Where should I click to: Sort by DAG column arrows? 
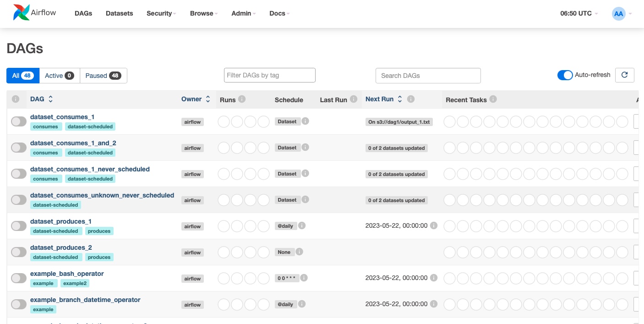(50, 99)
